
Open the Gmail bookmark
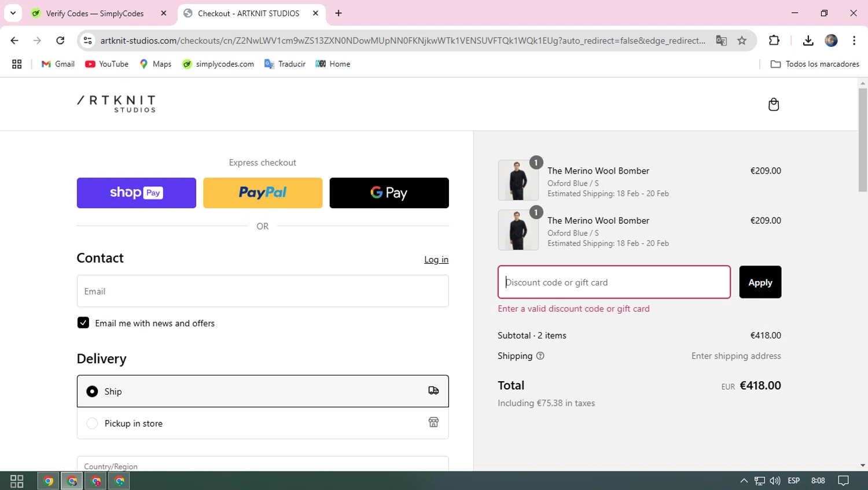tap(58, 64)
